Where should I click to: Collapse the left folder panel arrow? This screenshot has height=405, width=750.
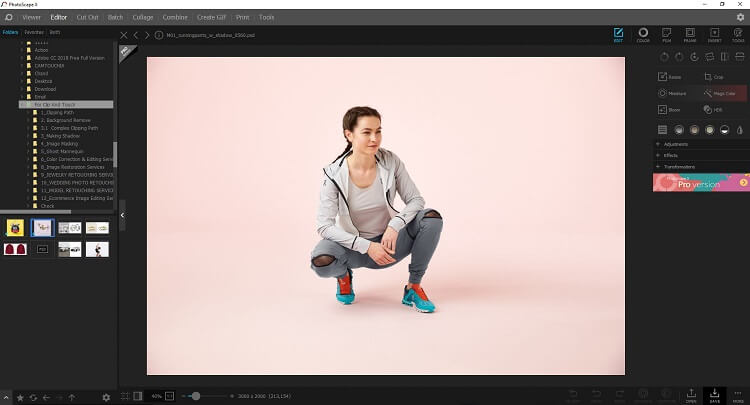tap(122, 214)
